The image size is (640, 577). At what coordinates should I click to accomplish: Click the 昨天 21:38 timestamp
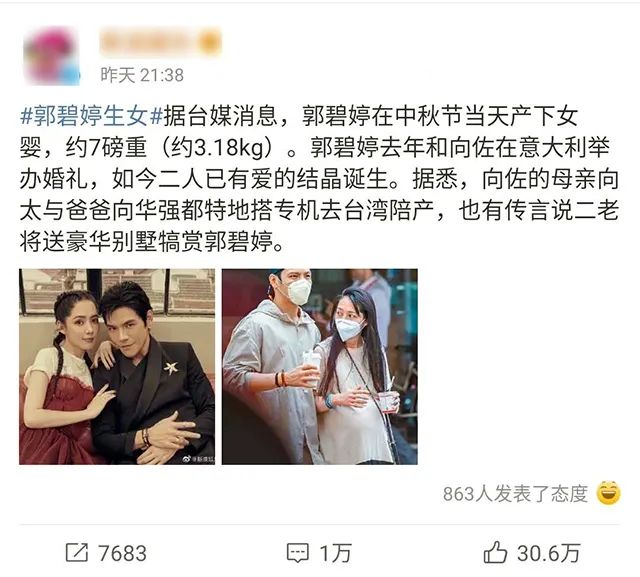click(x=142, y=75)
